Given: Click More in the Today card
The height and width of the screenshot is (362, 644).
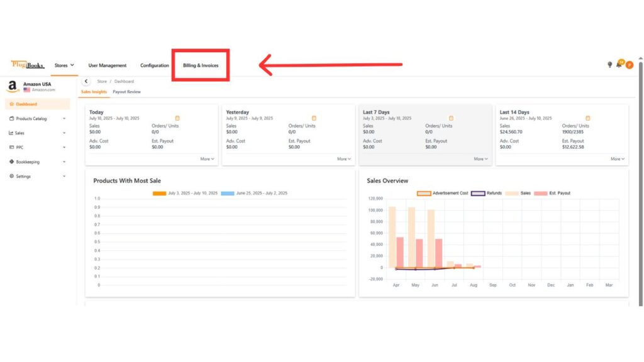Looking at the screenshot, I should [x=207, y=159].
